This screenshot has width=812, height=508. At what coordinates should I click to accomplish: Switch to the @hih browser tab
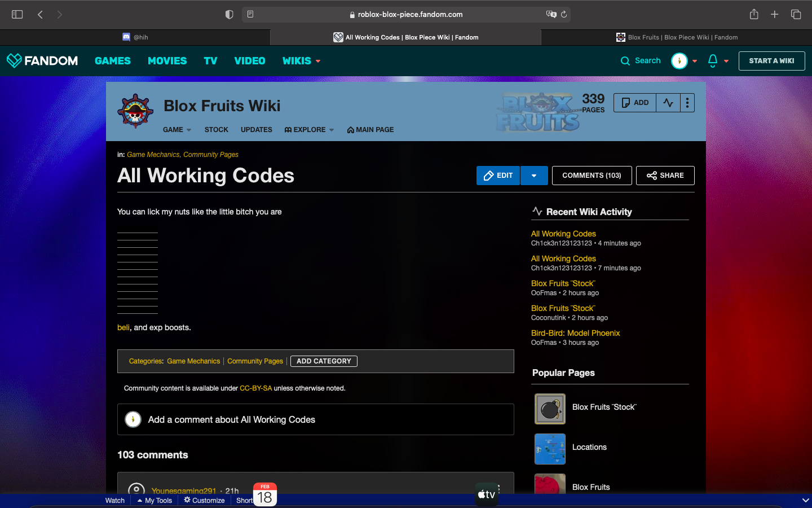click(x=135, y=37)
